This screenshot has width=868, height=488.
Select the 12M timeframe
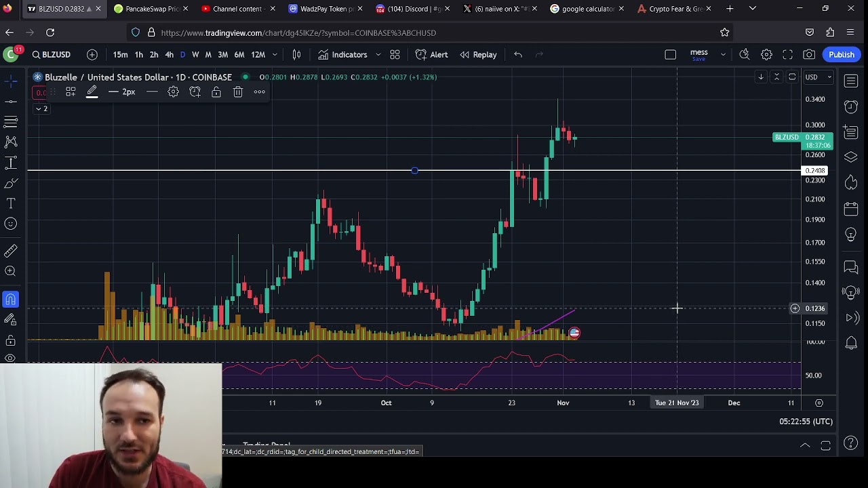[x=258, y=54]
